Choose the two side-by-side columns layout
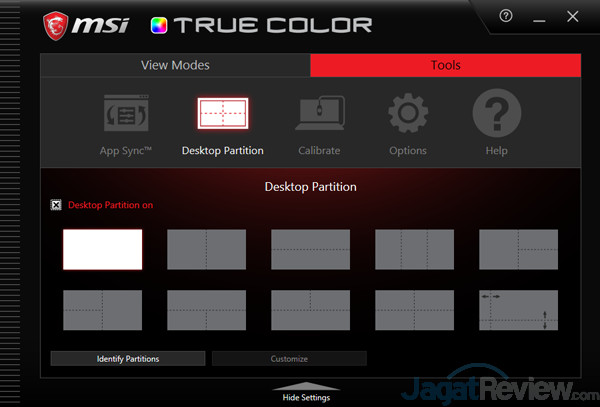The width and height of the screenshot is (600, 407). tap(206, 249)
